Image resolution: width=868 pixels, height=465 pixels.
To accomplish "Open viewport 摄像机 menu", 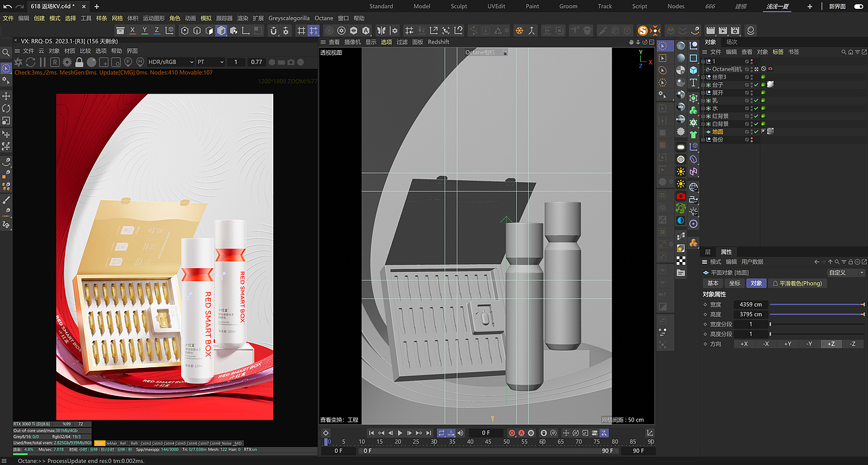I will pos(352,42).
